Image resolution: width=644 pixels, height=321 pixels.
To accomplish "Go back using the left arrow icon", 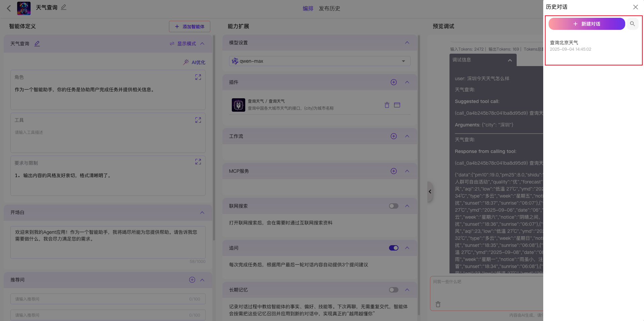I will click(9, 8).
